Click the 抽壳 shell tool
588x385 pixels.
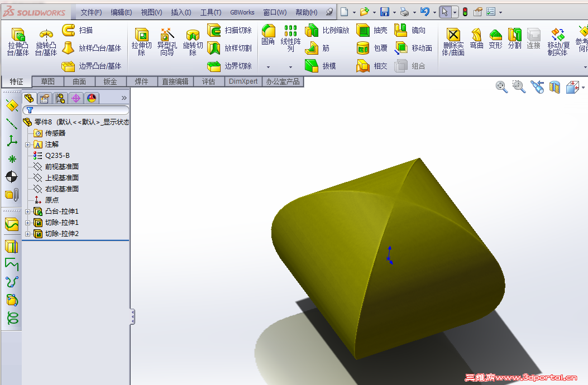[372, 30]
